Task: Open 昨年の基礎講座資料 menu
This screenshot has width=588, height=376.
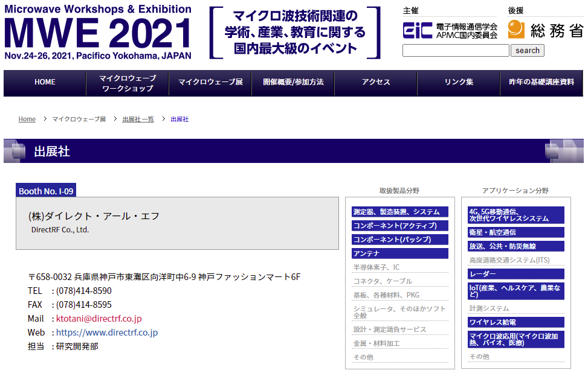Action: (x=541, y=82)
